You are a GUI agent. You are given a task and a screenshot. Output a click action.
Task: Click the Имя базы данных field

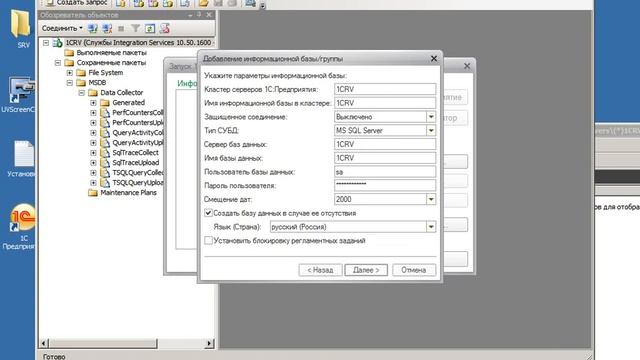pyautogui.click(x=385, y=158)
